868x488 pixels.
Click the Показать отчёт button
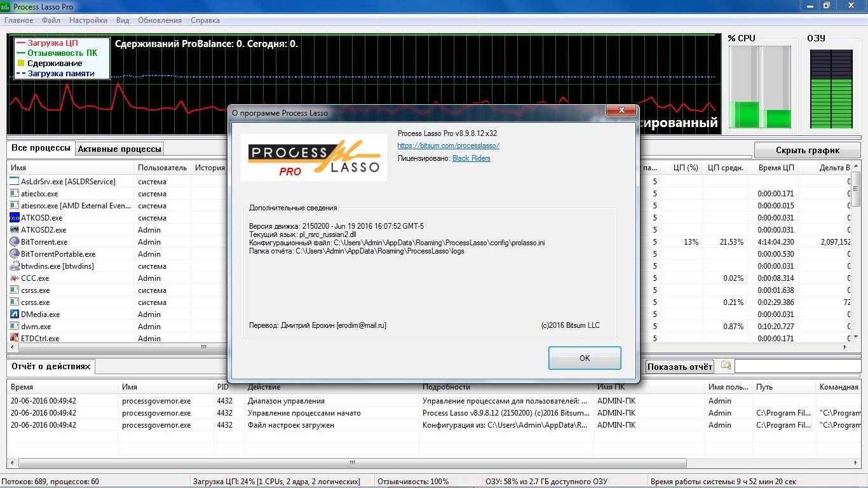coord(680,367)
